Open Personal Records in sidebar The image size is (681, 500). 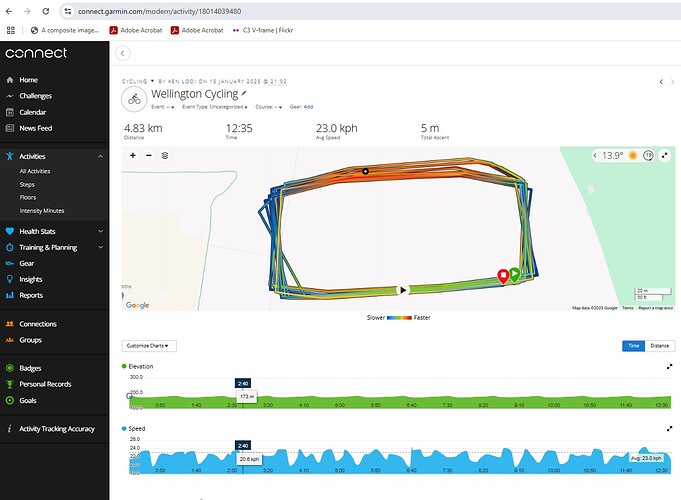pos(45,384)
